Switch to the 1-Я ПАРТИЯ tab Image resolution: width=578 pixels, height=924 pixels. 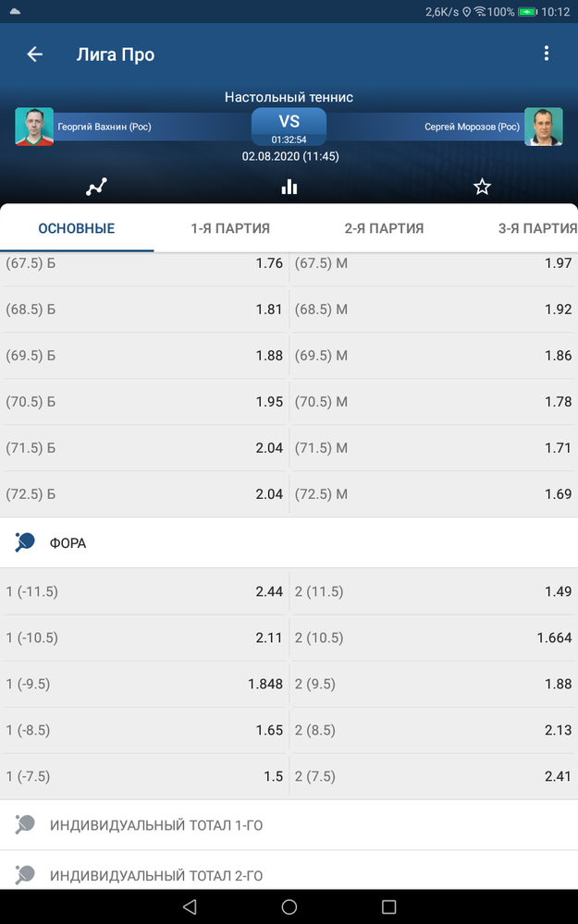pos(230,228)
